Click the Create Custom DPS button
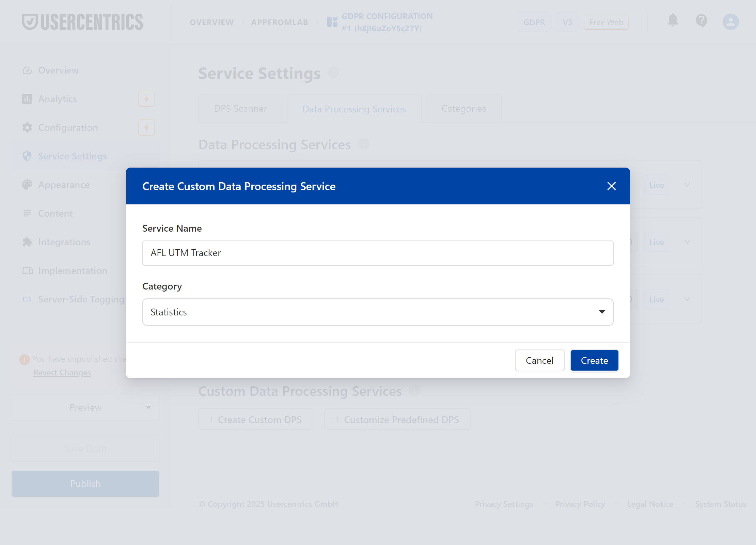 255,419
